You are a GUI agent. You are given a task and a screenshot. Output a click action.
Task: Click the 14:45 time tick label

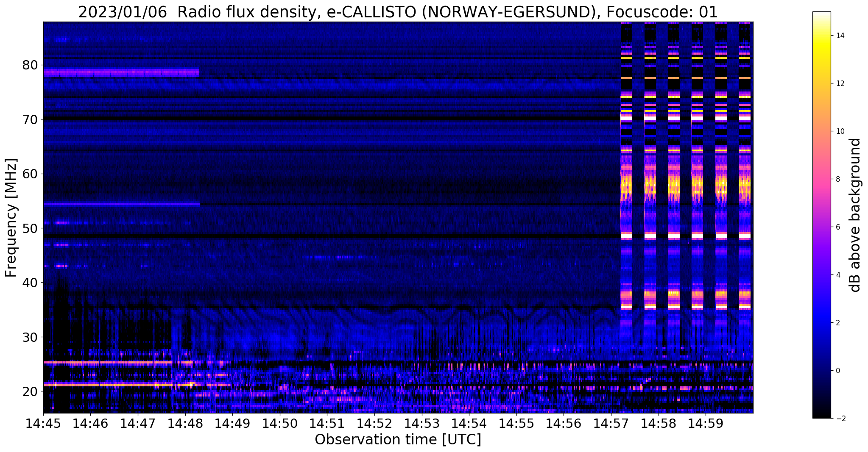coord(43,423)
